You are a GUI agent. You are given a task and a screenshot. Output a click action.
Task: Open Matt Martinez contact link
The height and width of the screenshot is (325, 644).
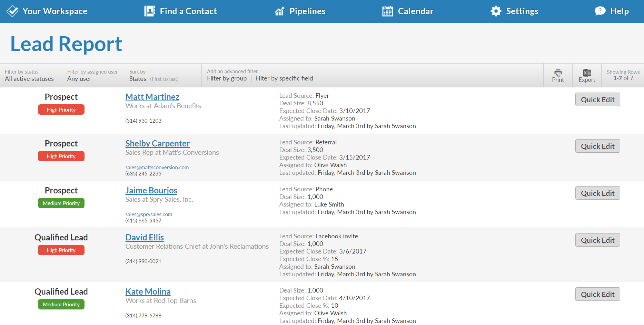(152, 97)
